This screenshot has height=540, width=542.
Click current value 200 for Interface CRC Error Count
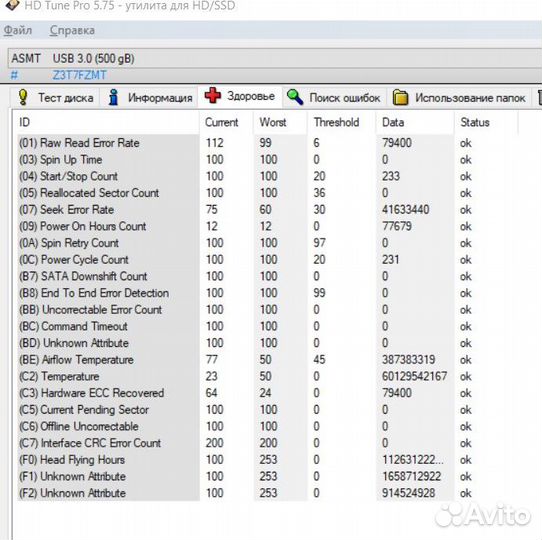(x=215, y=443)
